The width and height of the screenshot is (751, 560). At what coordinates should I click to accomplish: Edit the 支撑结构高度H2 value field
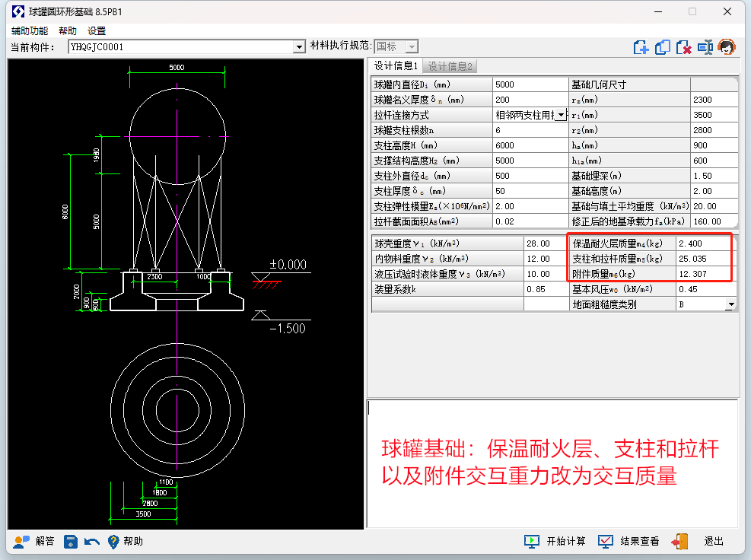point(530,161)
